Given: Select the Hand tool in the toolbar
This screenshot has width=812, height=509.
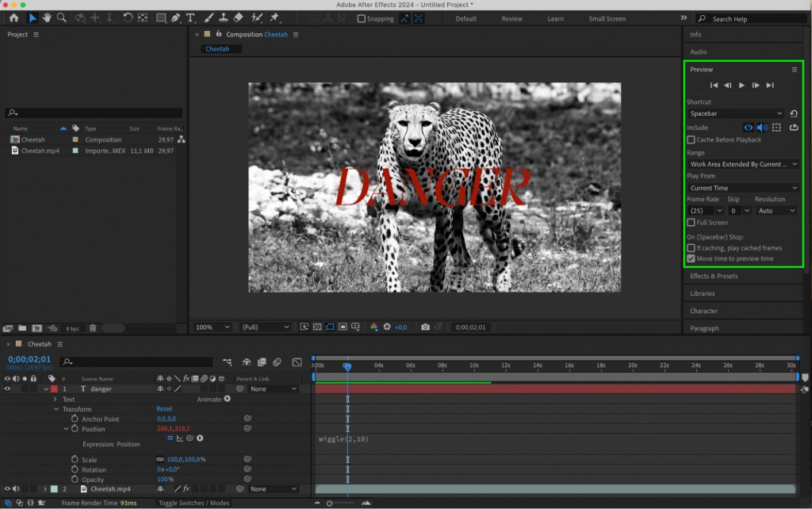Looking at the screenshot, I should [x=46, y=17].
